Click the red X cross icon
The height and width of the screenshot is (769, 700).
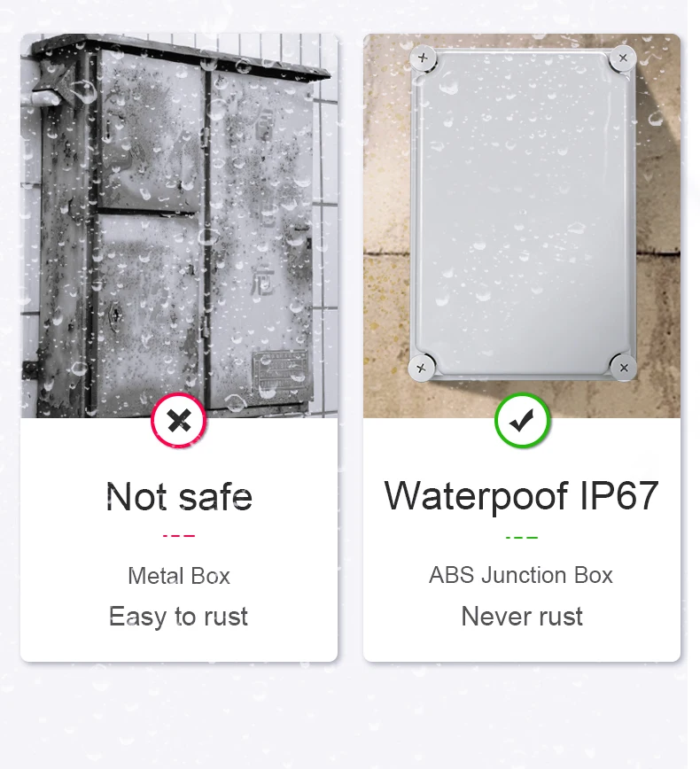click(x=179, y=420)
